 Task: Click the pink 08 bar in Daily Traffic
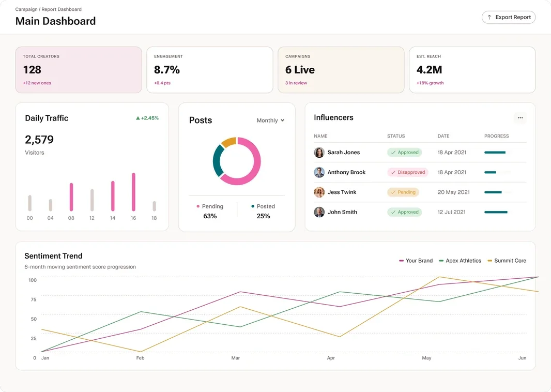71,197
